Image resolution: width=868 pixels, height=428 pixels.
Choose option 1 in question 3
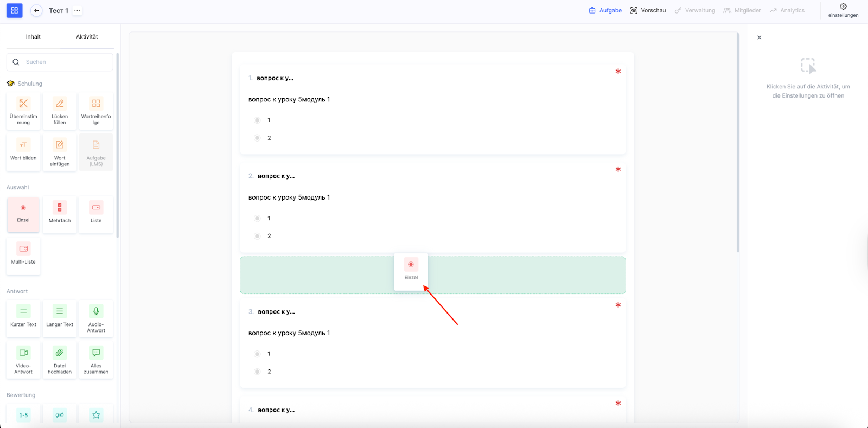[257, 354]
